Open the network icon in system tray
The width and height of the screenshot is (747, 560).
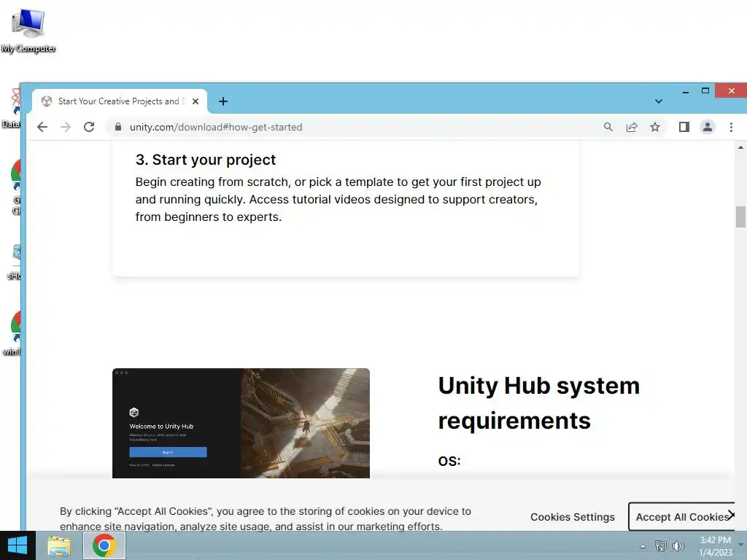pos(660,545)
